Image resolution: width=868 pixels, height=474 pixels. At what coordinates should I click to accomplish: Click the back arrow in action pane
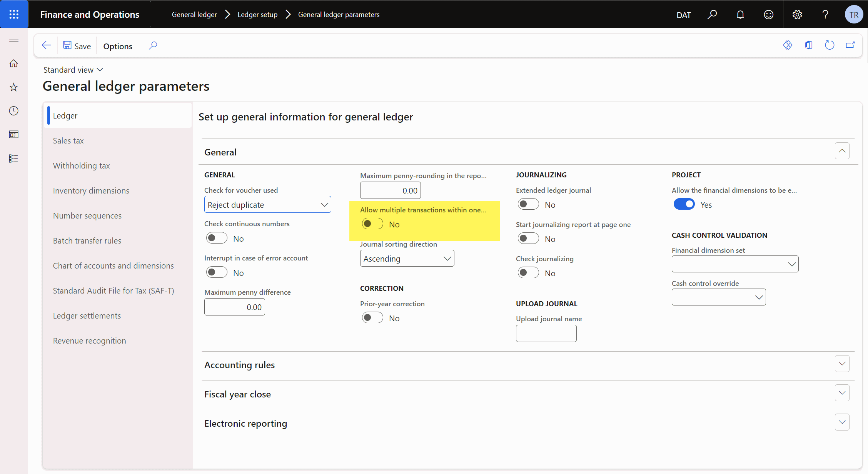(47, 45)
